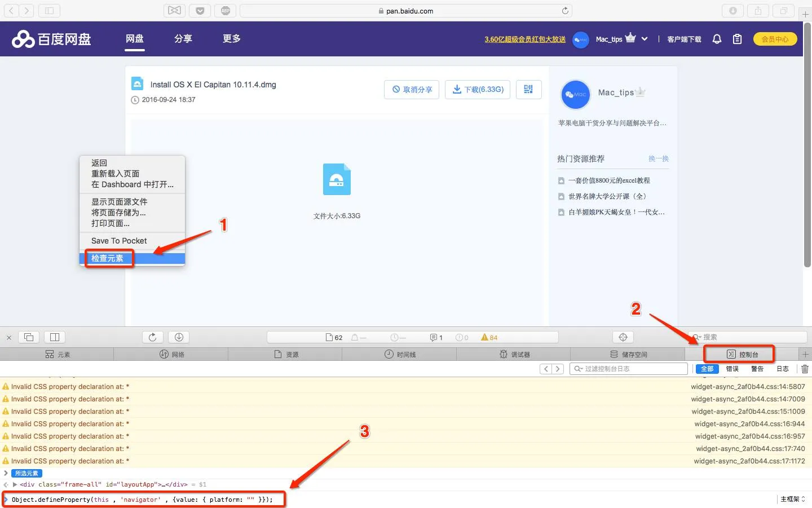The height and width of the screenshot is (508, 812).
Task: Click the 取消分享 button
Action: coord(412,89)
